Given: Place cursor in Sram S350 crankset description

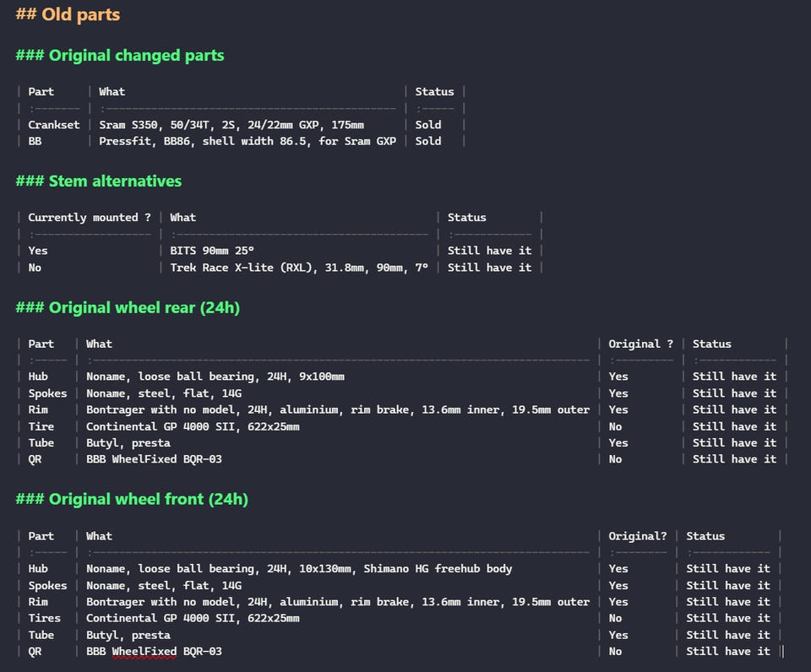Looking at the screenshot, I should point(231,125).
